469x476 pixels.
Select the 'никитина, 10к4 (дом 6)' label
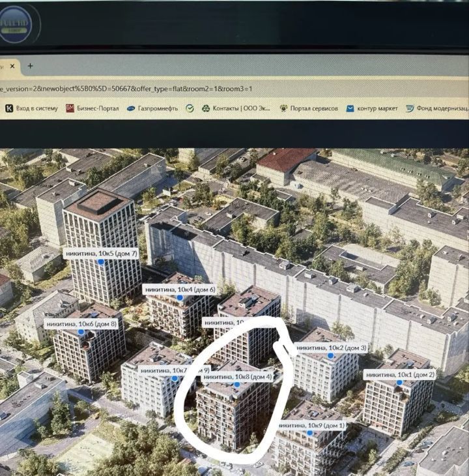pyautogui.click(x=179, y=289)
